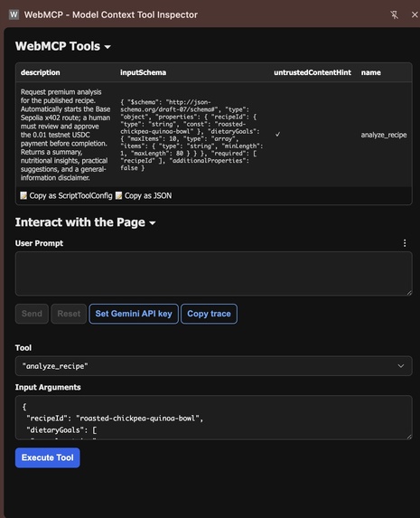
Task: Click the Tool field label
Action: pos(23,348)
